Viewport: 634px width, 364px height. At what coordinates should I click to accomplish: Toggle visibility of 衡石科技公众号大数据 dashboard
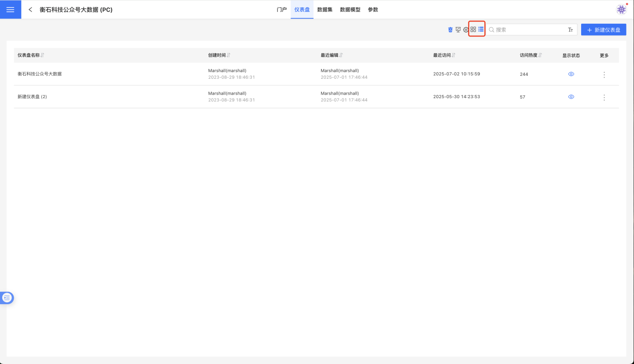(x=571, y=74)
